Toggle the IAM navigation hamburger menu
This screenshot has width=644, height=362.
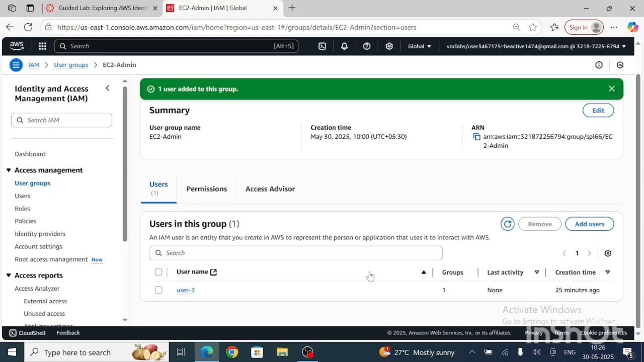16,65
